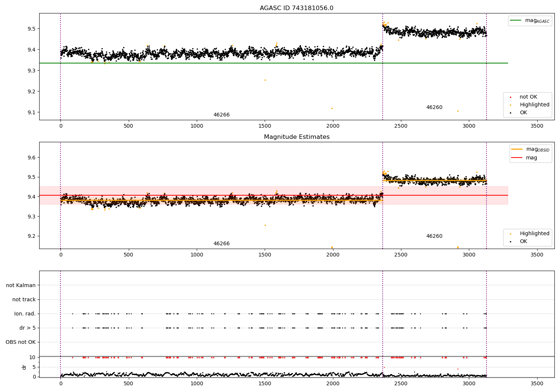
Task: Click the red 'mag' legend entry
Action: point(525,158)
